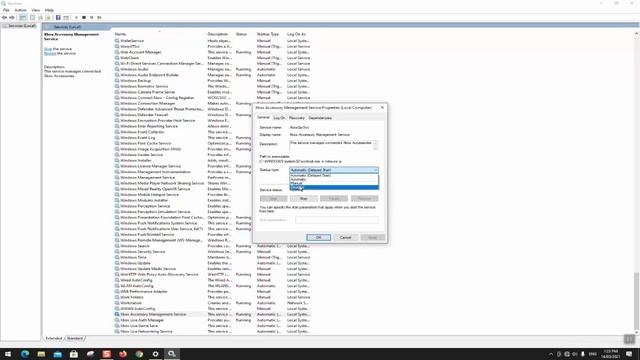Open File Explorer from the taskbar
This screenshot has height=360, width=640.
(41, 354)
